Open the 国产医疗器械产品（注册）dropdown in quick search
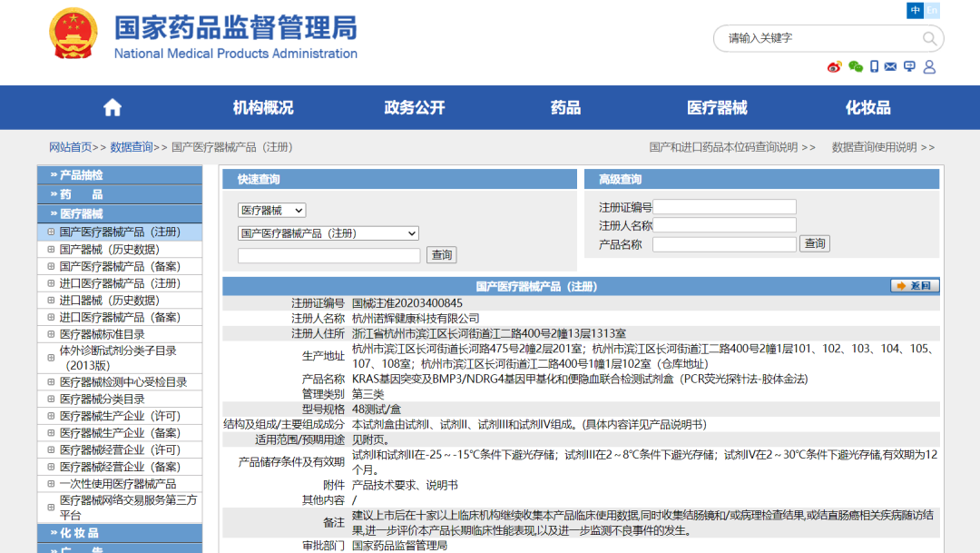Image resolution: width=980 pixels, height=553 pixels. [328, 233]
